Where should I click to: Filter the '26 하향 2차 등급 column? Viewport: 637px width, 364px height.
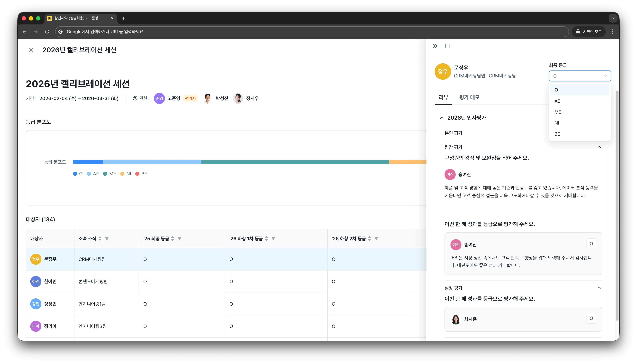376,239
